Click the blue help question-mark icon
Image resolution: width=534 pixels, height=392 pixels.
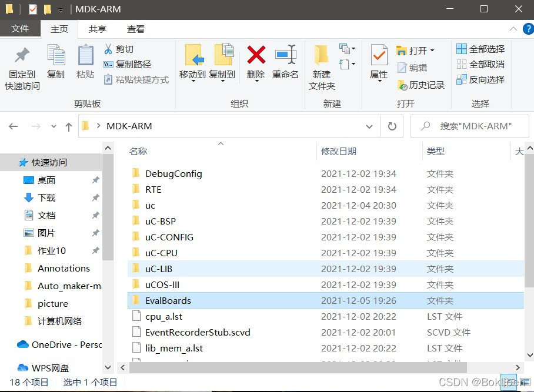click(528, 28)
